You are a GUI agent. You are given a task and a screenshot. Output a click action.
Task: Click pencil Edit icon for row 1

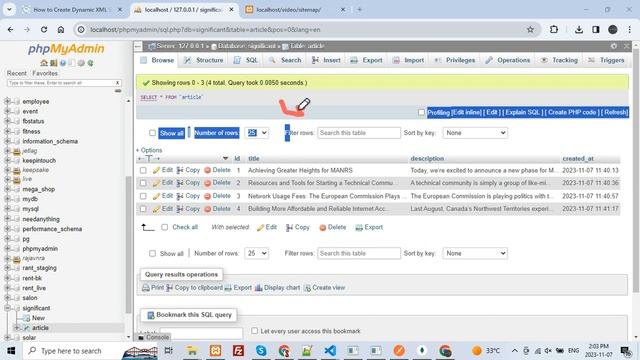pos(156,170)
